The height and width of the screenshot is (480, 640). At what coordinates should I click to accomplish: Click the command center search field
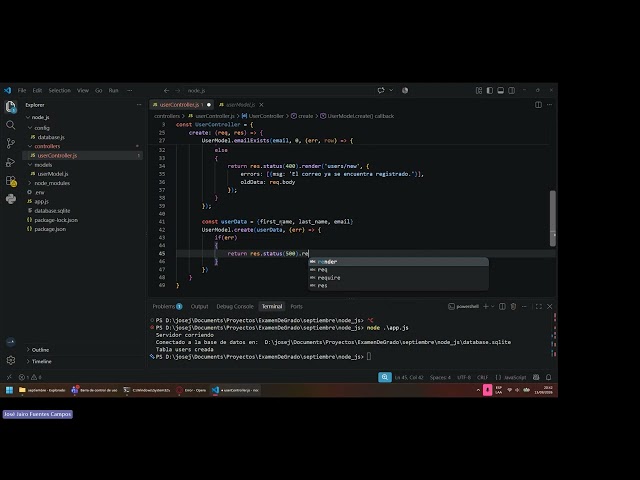tap(279, 91)
